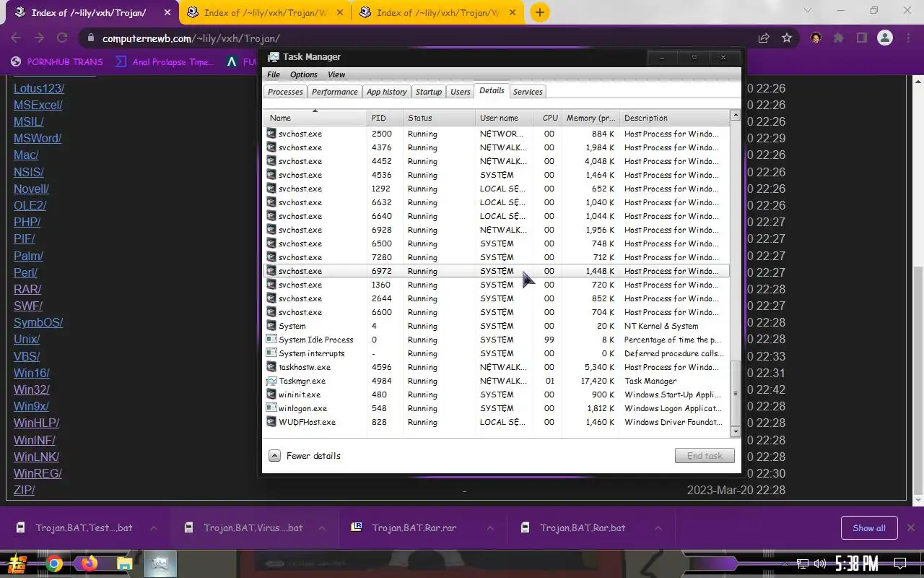
Task: Click the Start button in taskbar
Action: click(x=17, y=564)
